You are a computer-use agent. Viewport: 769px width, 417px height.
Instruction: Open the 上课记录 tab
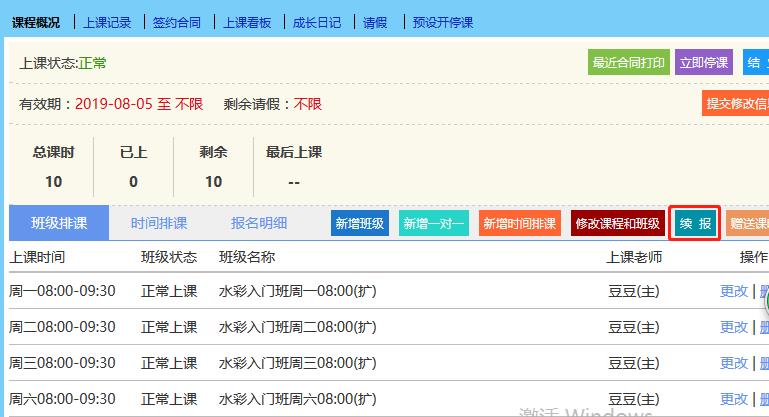pos(108,22)
